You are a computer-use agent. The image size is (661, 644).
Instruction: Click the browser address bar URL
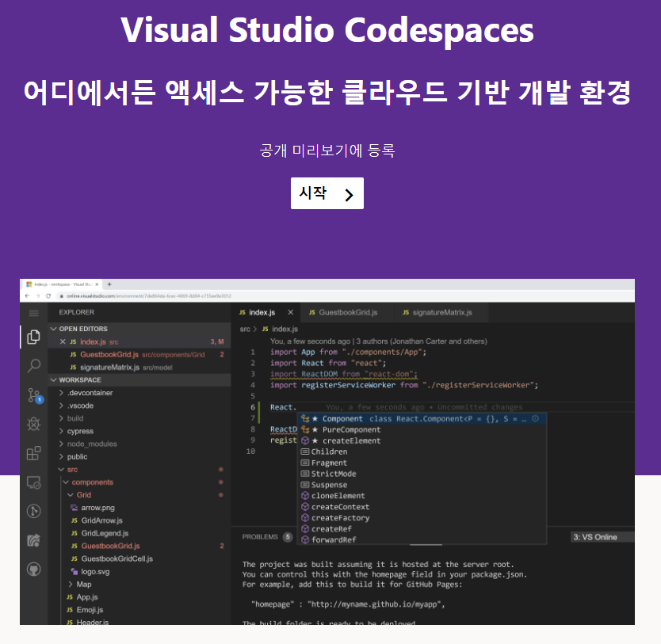[x=149, y=296]
